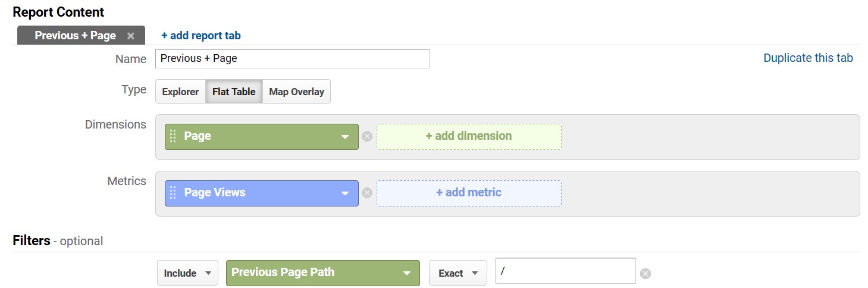The height and width of the screenshot is (288, 868).
Task: Grab the Page dimension drag handle
Action: pyautogui.click(x=173, y=136)
